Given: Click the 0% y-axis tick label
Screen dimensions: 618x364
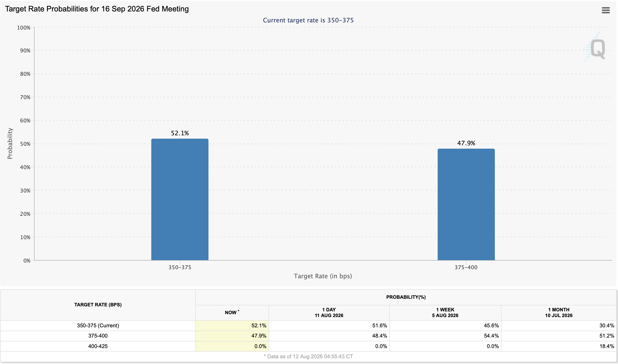Looking at the screenshot, I should (x=27, y=260).
